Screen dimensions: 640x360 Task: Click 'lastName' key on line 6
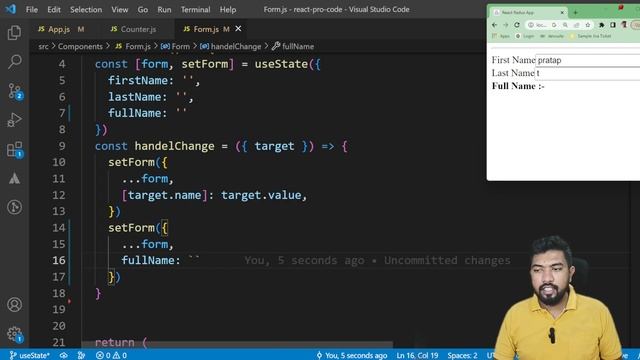pyautogui.click(x=135, y=96)
